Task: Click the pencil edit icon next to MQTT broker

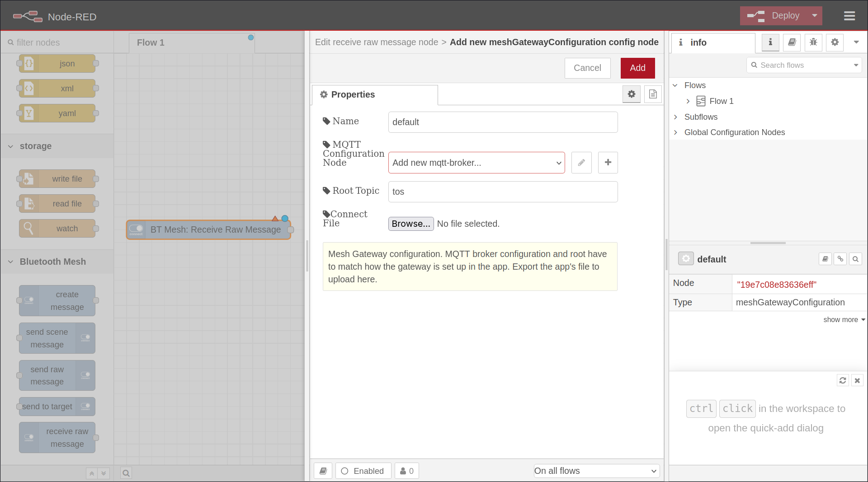Action: point(581,162)
